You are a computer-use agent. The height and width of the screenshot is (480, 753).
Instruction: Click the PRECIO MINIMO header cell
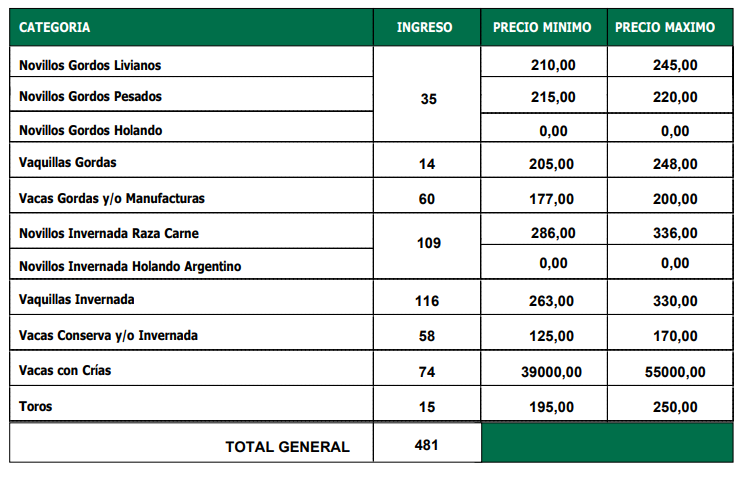coord(542,27)
